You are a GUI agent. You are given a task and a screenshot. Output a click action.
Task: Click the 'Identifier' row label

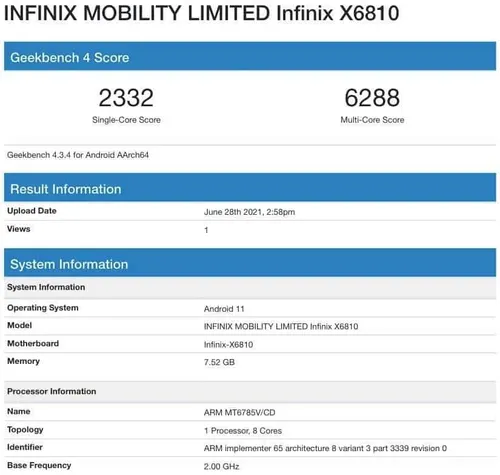(x=25, y=447)
